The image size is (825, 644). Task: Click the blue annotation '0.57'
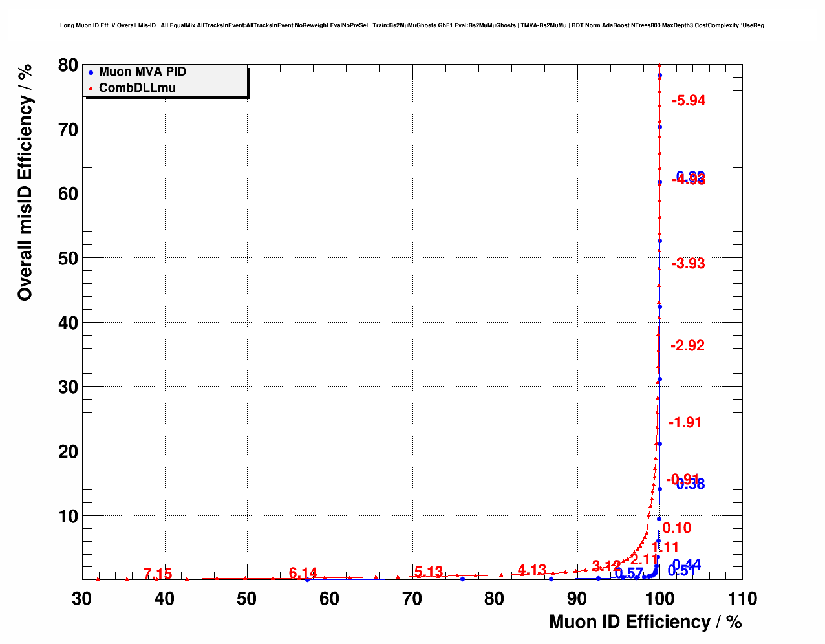(x=629, y=573)
